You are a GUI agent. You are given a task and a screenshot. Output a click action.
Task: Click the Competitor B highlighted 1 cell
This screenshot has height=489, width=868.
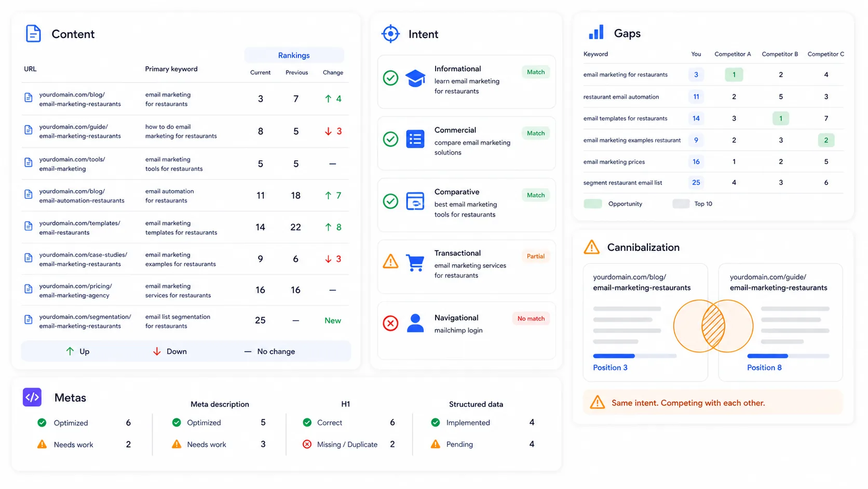coord(780,118)
